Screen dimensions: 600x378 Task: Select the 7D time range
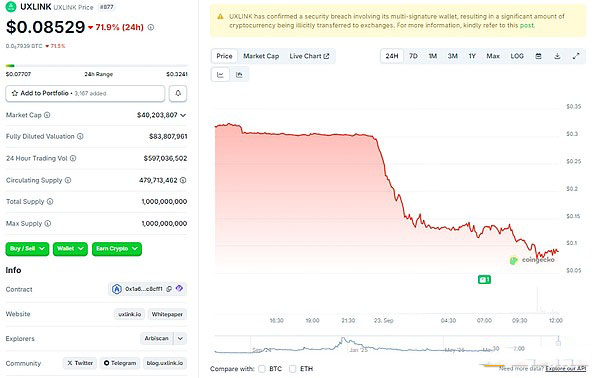(x=413, y=56)
